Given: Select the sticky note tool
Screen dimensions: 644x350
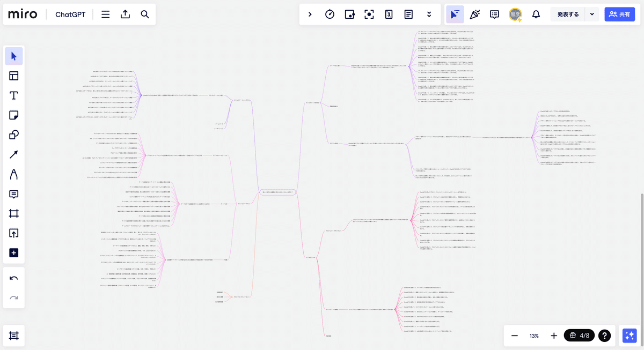Looking at the screenshot, I should pyautogui.click(x=14, y=115).
